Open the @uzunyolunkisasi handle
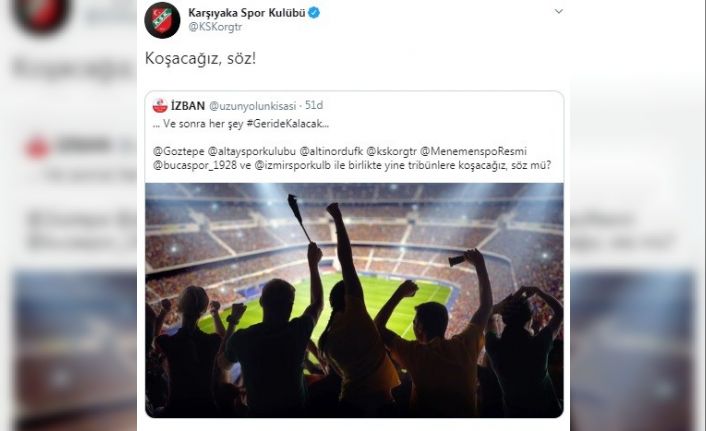 coord(253,106)
